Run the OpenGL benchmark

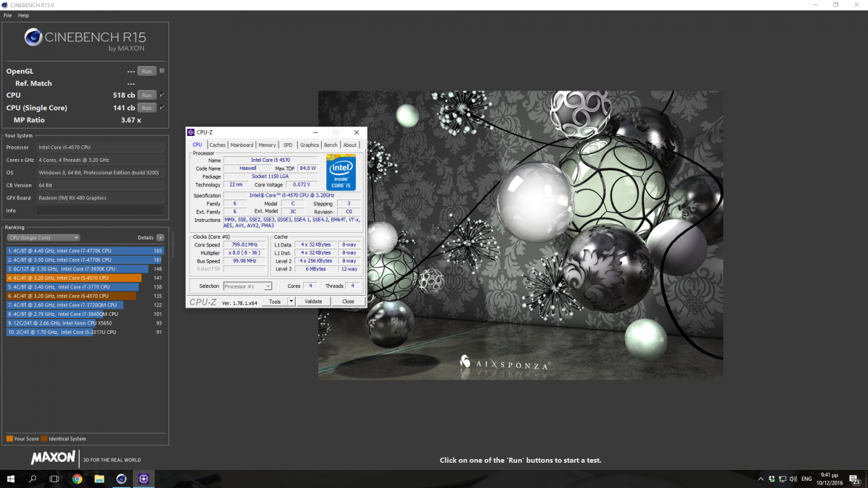coord(147,72)
